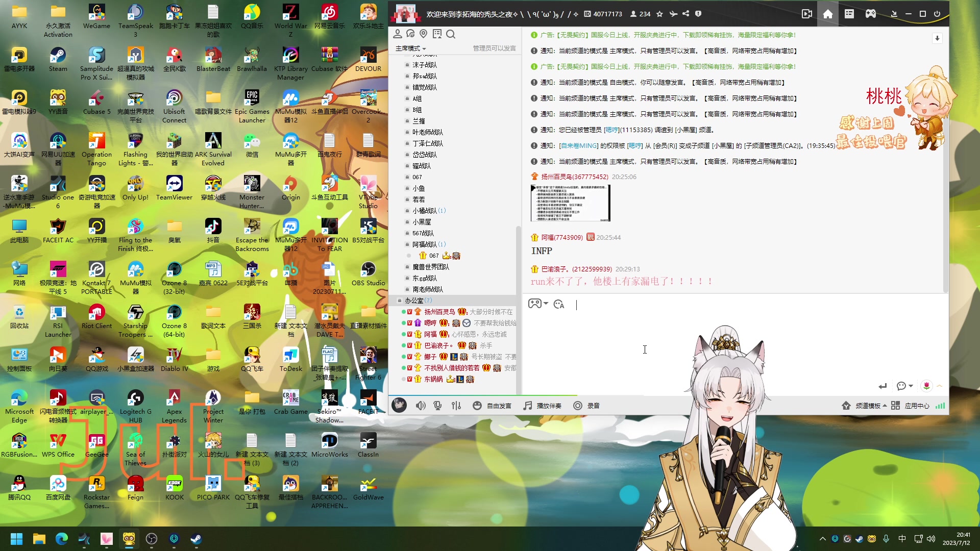Toggle the microphone icon in bottom bar
Viewport: 980px width, 551px height.
(437, 406)
